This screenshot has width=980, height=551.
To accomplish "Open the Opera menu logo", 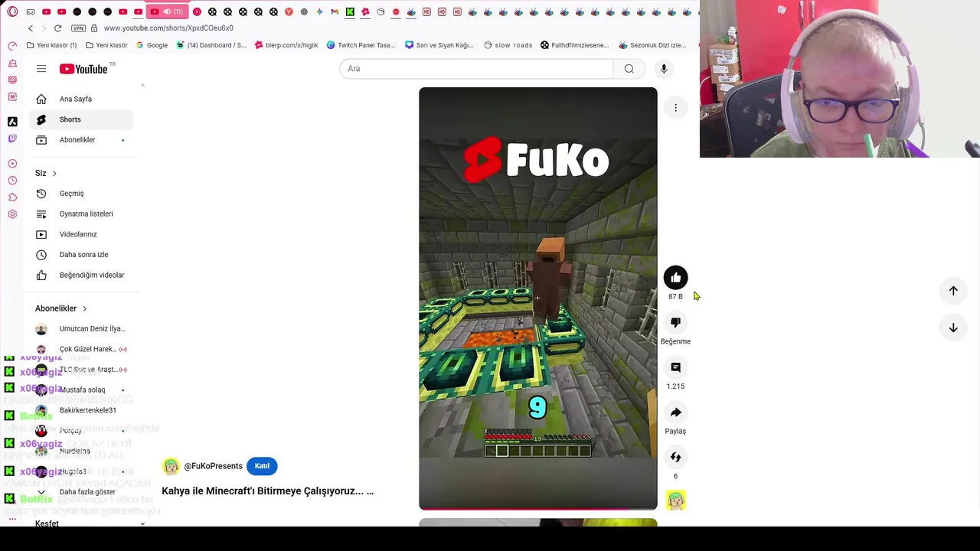I will (x=12, y=11).
